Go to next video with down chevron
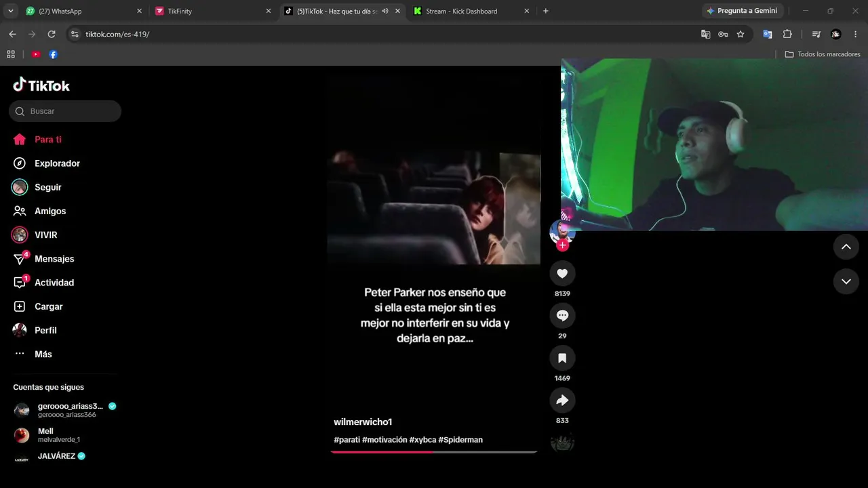Screen dimensions: 868x488 846,281
